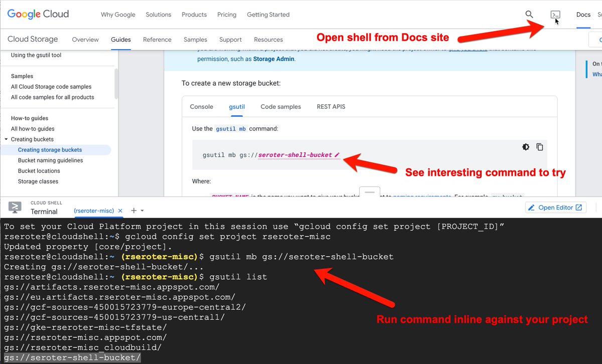Click the Cloud Shell terminal logo icon
The image size is (602, 364).
click(x=15, y=207)
